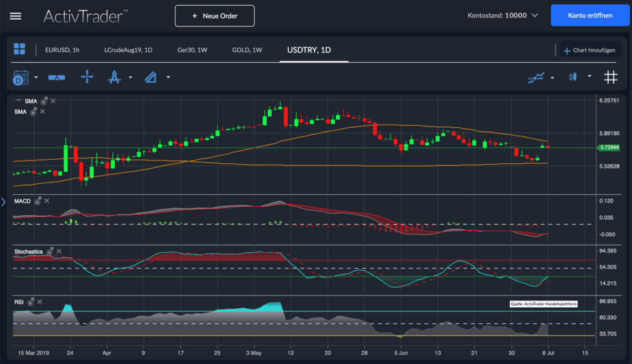Select the trend line channel tool
The width and height of the screenshot is (632, 364).
(x=151, y=77)
